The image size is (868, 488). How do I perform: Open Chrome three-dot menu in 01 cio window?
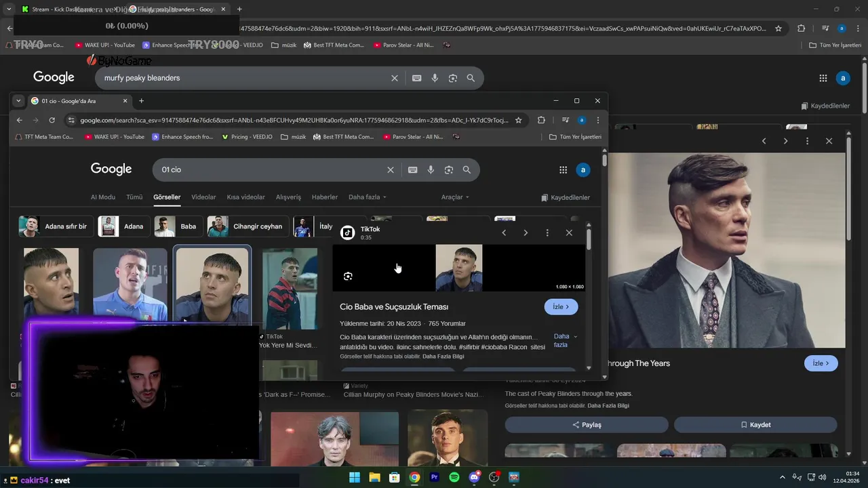(x=597, y=120)
